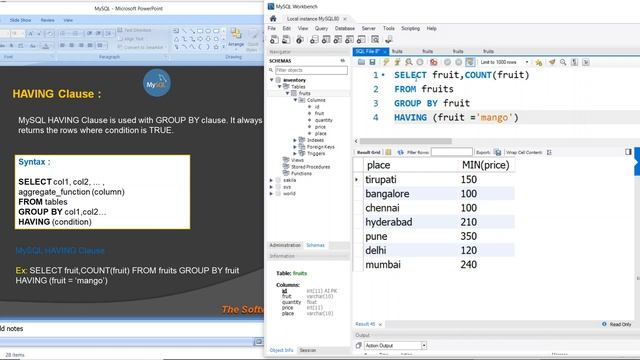Toggle word wrap icon in query toolbar
Screen dimensions: 640x360
pos(586,62)
